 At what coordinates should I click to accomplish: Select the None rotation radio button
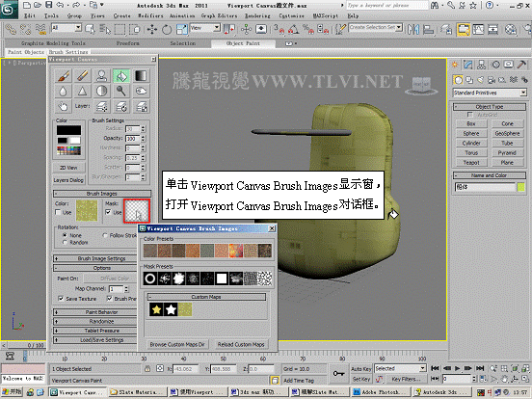65,235
